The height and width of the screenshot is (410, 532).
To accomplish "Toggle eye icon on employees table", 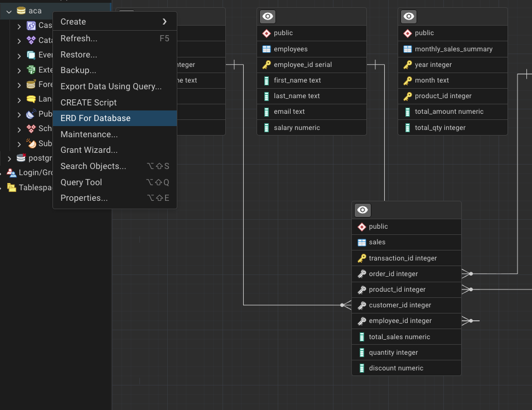I will tap(268, 17).
